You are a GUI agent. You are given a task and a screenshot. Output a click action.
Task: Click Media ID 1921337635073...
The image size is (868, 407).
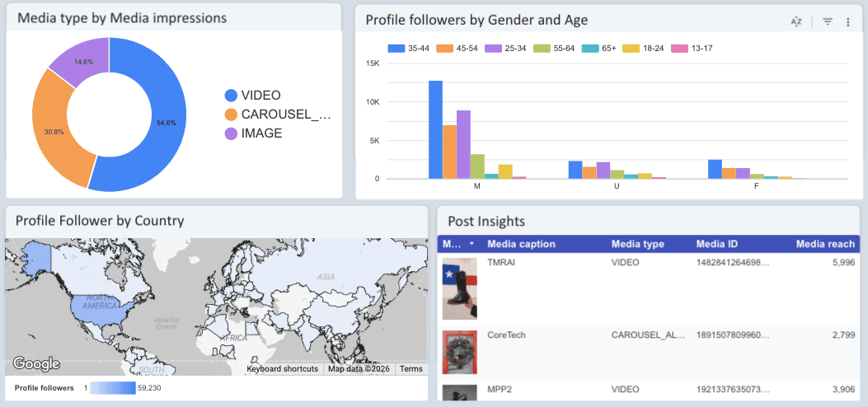click(732, 389)
